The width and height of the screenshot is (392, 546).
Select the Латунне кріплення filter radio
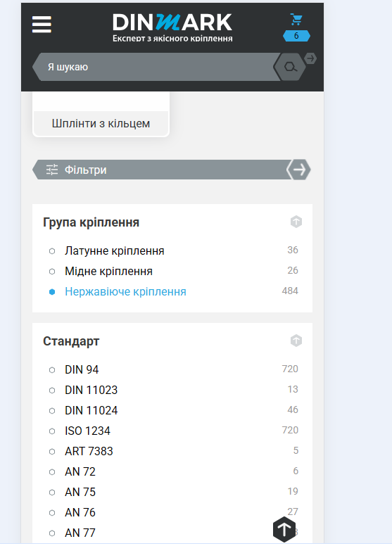52,251
